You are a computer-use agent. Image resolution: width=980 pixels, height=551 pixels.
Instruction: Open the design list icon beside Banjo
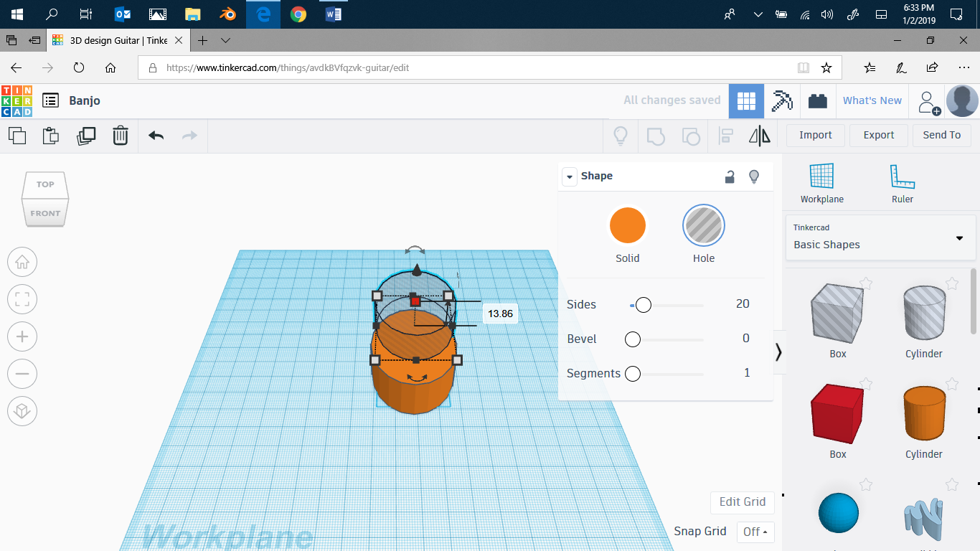pyautogui.click(x=50, y=100)
